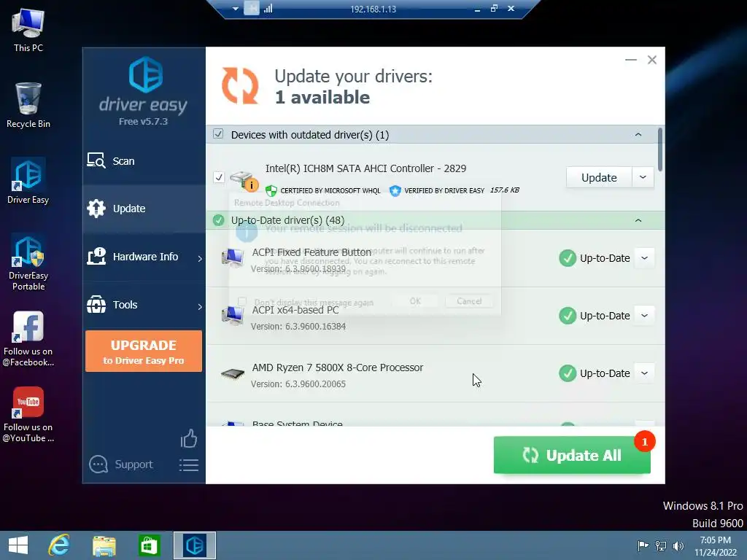Collapse the outdated drivers section

click(638, 135)
